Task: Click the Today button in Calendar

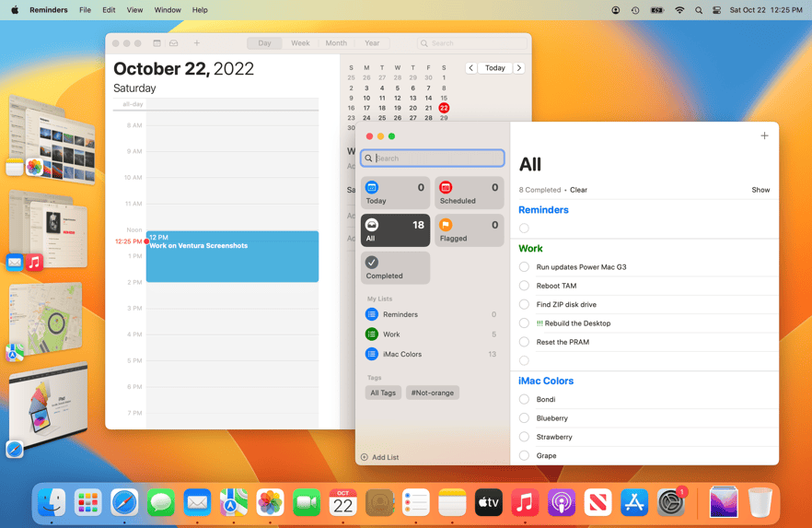Action: click(x=495, y=68)
